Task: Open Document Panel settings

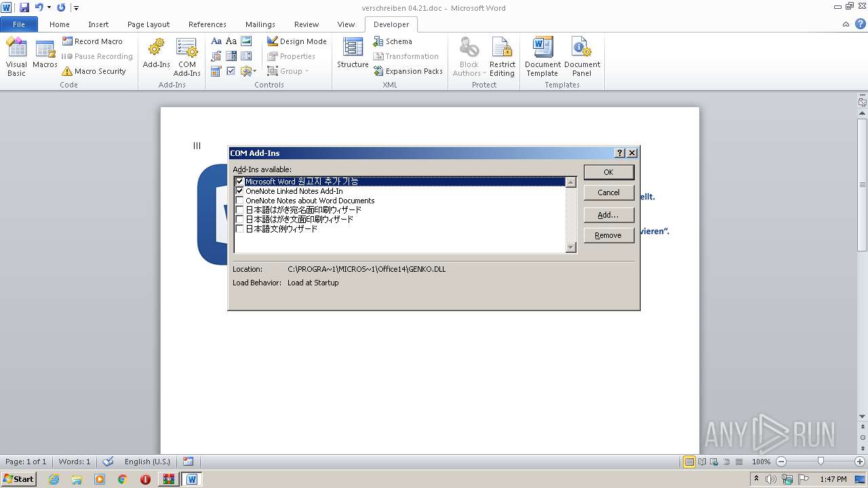Action: [x=582, y=57]
